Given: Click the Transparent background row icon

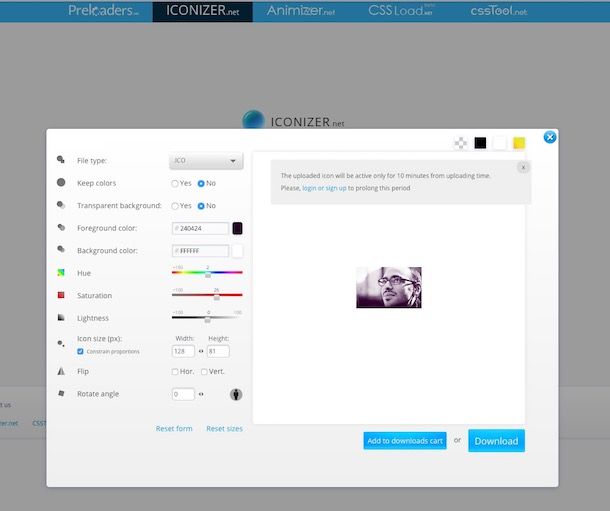Looking at the screenshot, I should click(61, 205).
